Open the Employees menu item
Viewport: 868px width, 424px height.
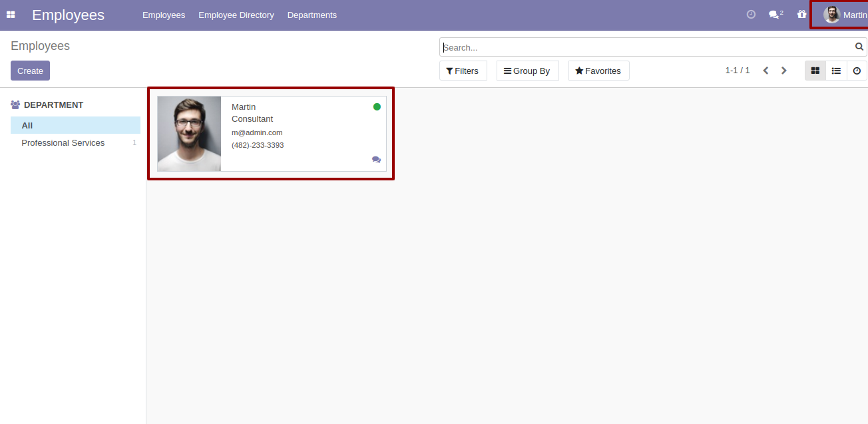[164, 15]
